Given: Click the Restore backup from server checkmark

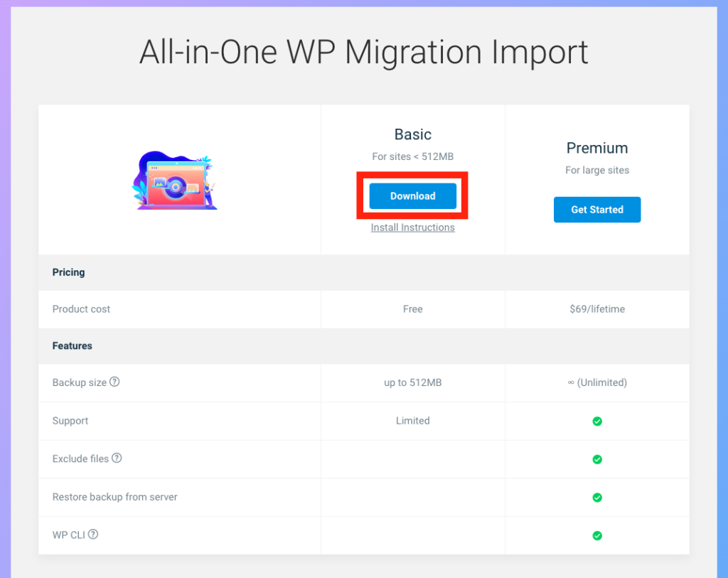Looking at the screenshot, I should coord(597,497).
